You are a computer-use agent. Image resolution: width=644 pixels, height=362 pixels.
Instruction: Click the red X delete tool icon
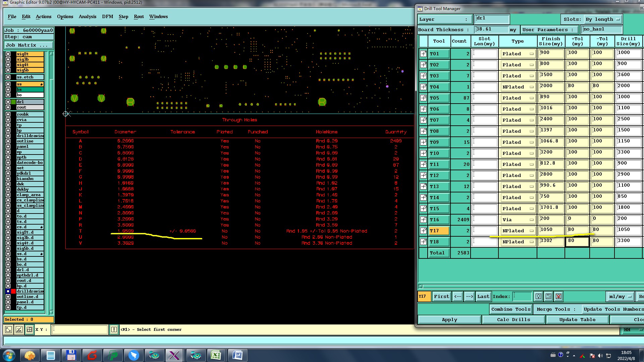(x=558, y=296)
